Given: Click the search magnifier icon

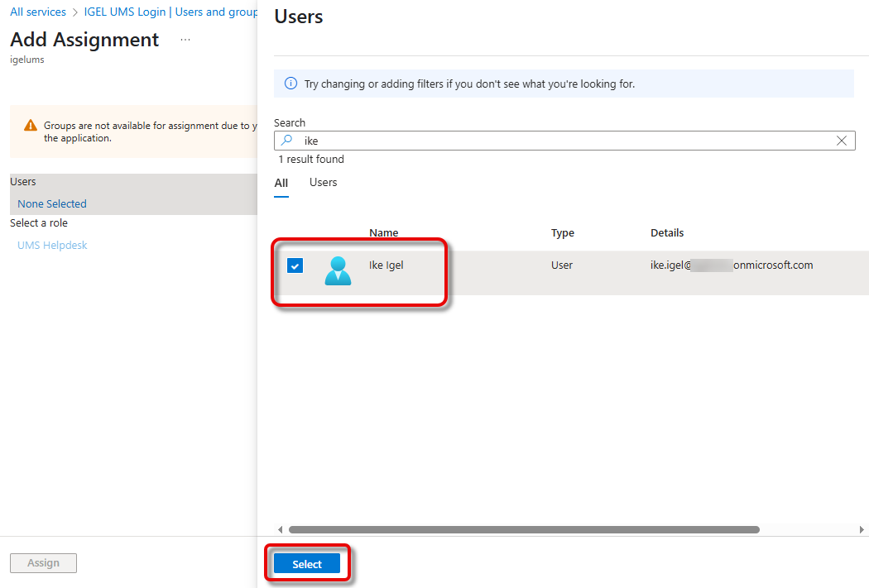Looking at the screenshot, I should click(287, 141).
